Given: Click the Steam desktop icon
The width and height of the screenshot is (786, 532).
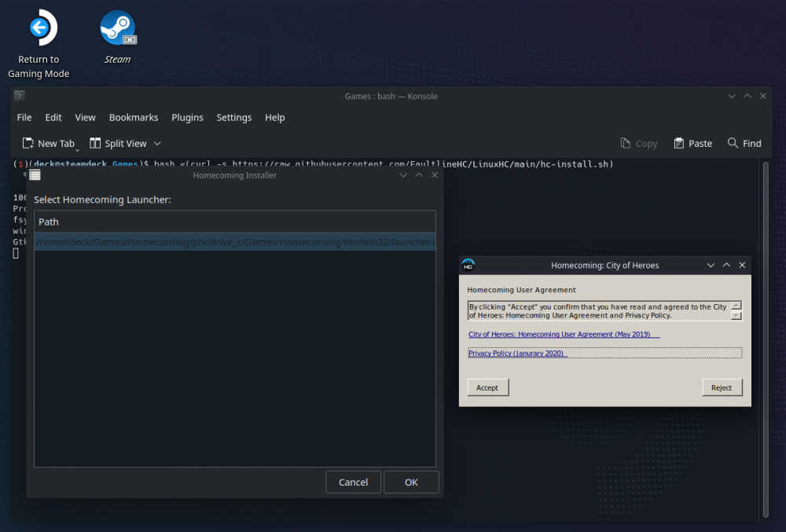Looking at the screenshot, I should tap(117, 29).
